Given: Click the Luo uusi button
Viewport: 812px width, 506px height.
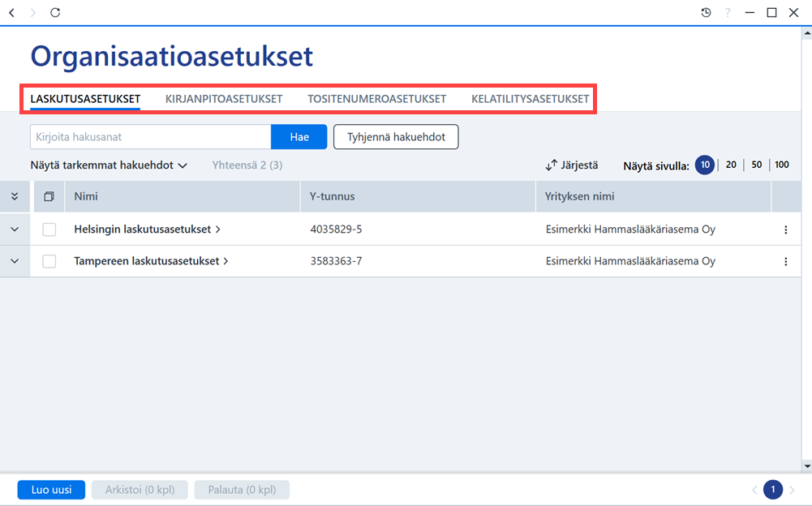Looking at the screenshot, I should [51, 490].
